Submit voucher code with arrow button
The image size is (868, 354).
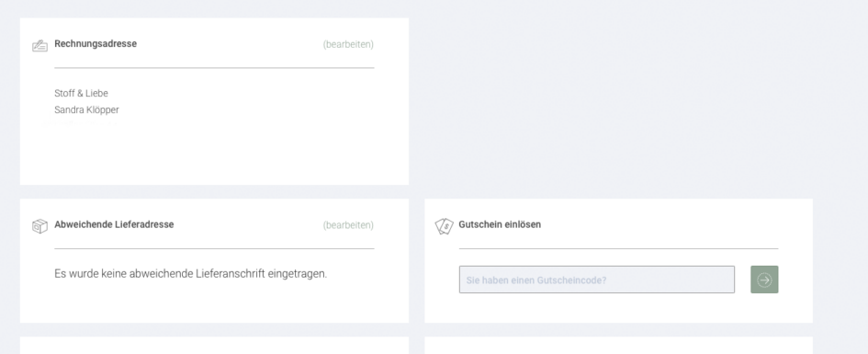pos(764,280)
